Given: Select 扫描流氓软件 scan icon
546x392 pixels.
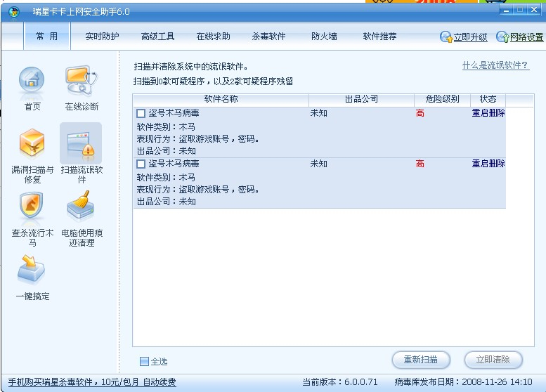Looking at the screenshot, I should pyautogui.click(x=81, y=143).
